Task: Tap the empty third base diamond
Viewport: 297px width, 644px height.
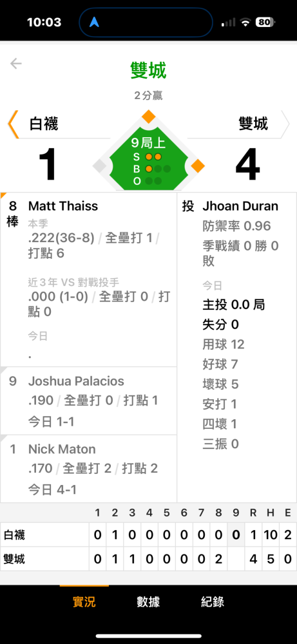Action: click(99, 166)
